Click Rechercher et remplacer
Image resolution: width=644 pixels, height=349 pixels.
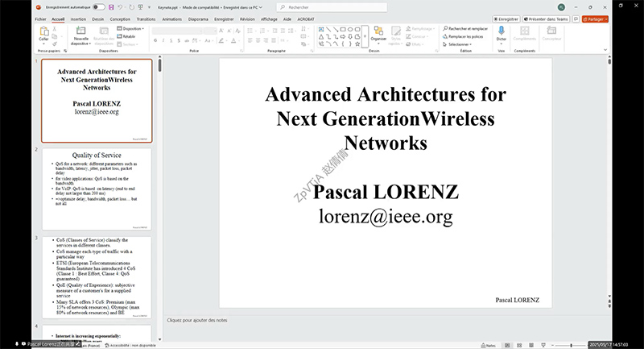pos(466,27)
